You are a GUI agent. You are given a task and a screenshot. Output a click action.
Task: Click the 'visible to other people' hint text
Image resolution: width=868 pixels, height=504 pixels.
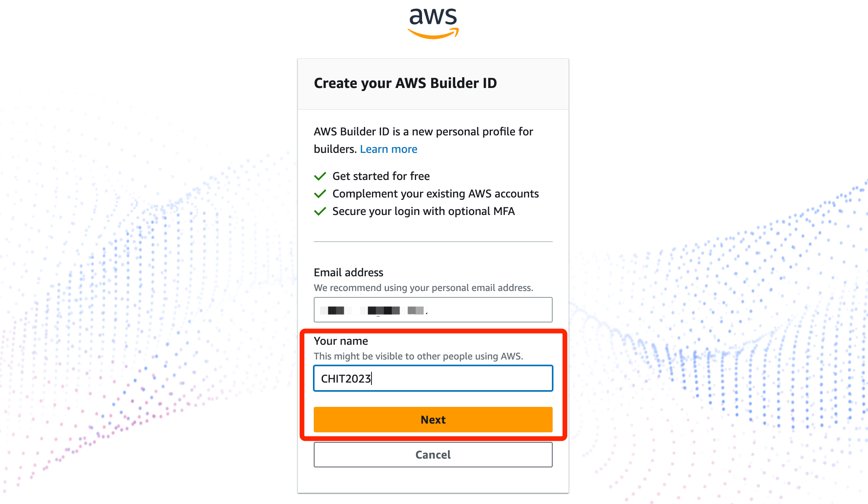pos(418,356)
